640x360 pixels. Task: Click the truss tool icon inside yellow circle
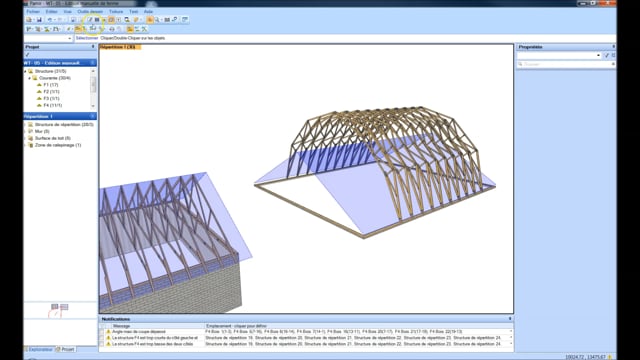(x=93, y=29)
